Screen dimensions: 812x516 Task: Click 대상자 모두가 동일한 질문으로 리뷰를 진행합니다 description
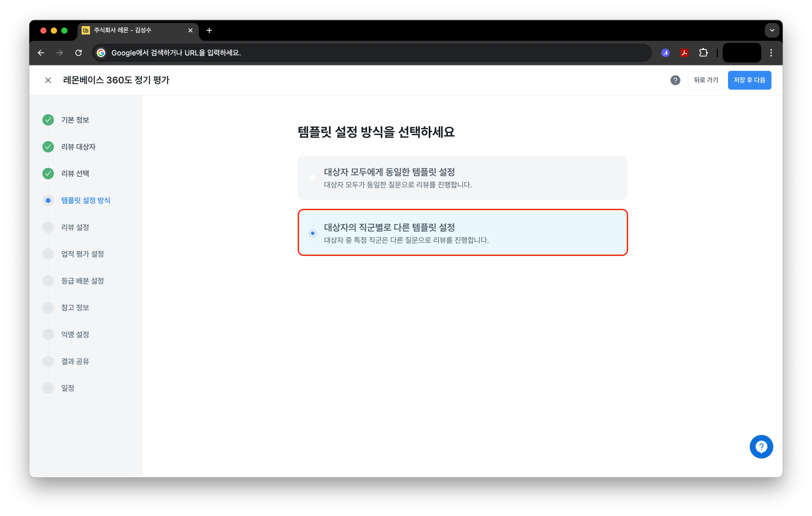[398, 185]
